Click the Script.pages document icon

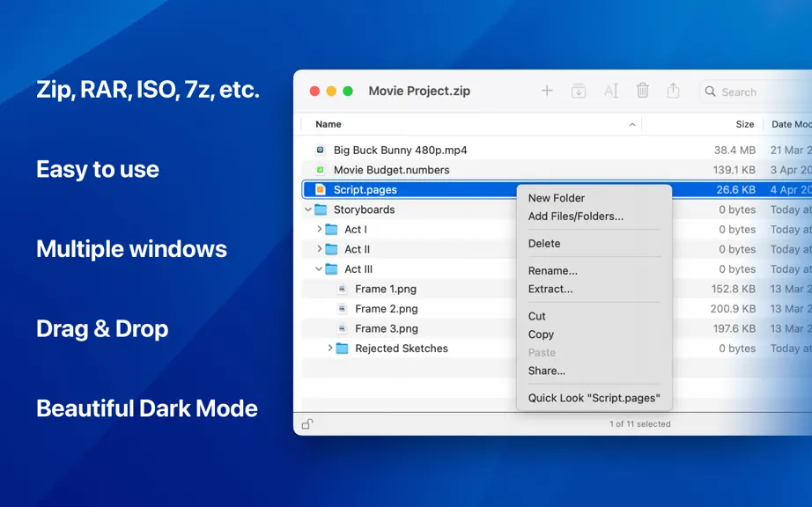[321, 190]
